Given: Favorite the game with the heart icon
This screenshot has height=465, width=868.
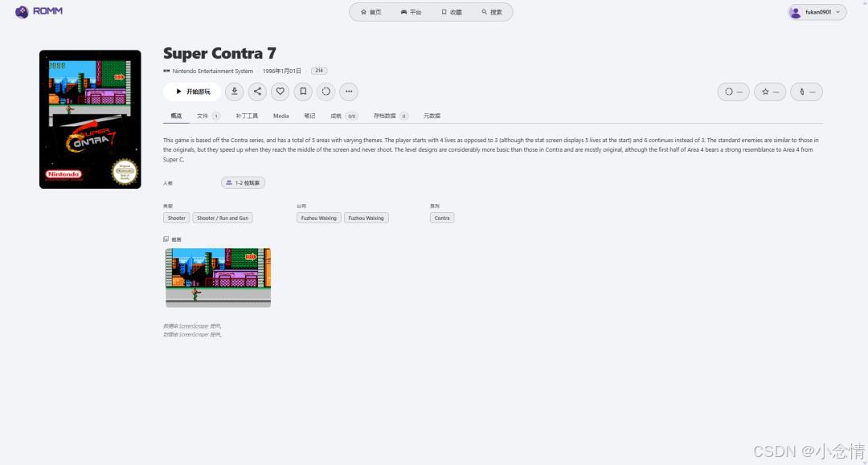Looking at the screenshot, I should (x=280, y=92).
